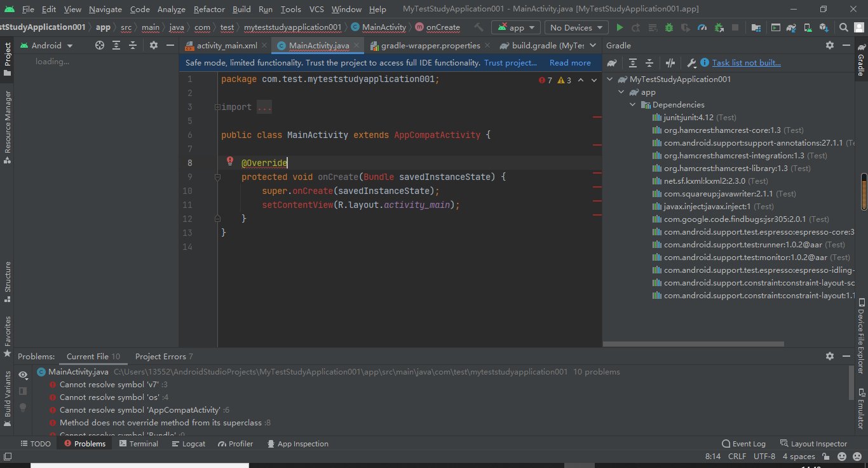This screenshot has height=468, width=868.
Task: Open Problems panel settings gear
Action: coord(830,356)
